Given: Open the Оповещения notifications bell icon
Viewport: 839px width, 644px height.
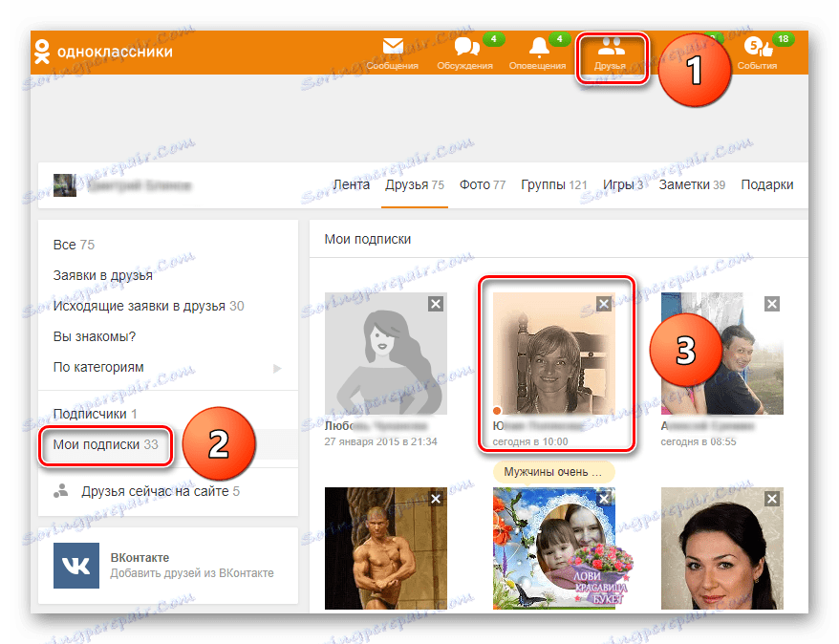Looking at the screenshot, I should tap(540, 48).
